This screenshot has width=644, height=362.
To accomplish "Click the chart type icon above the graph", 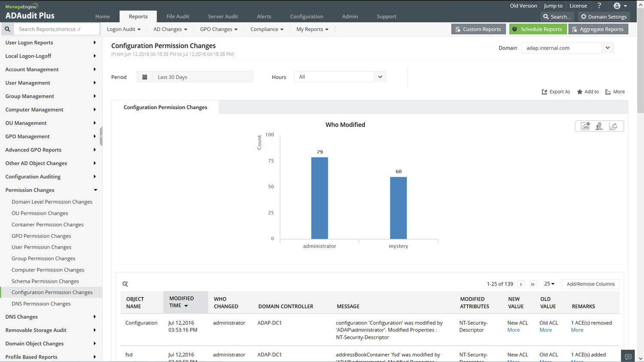I will (x=585, y=126).
